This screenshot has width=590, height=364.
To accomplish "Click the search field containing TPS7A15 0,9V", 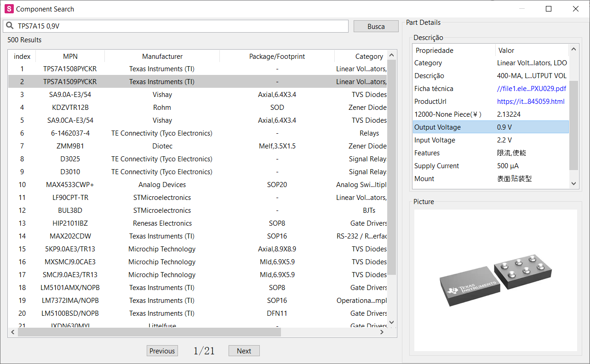I will (176, 26).
